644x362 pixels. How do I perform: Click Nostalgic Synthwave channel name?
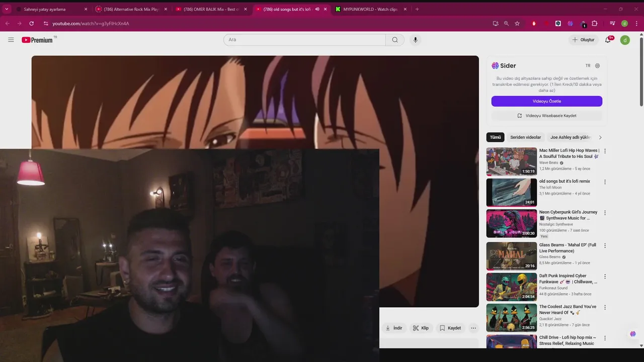tap(556, 224)
